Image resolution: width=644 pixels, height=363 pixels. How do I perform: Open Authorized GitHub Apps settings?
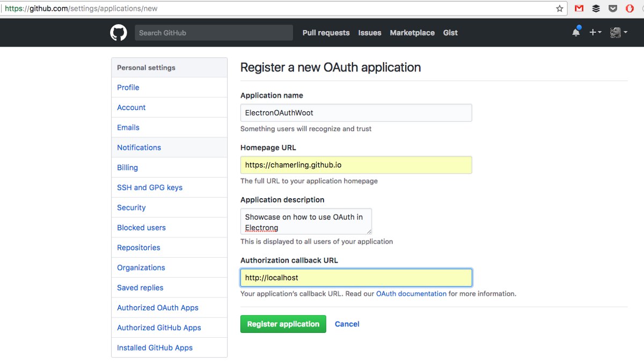[169, 328]
